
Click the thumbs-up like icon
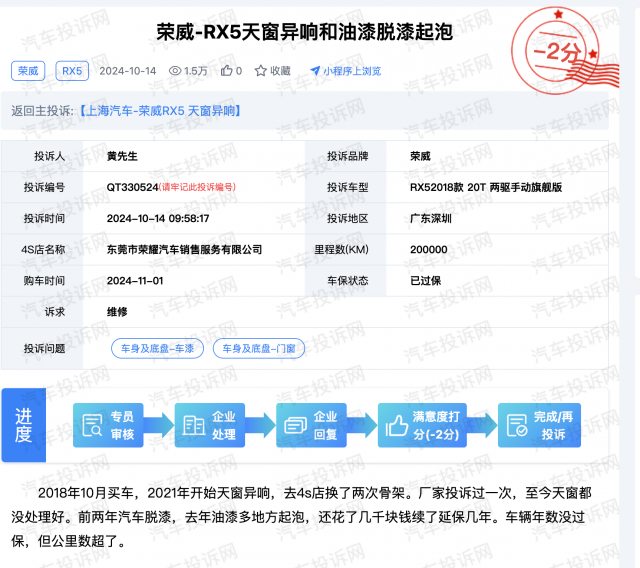click(x=227, y=71)
